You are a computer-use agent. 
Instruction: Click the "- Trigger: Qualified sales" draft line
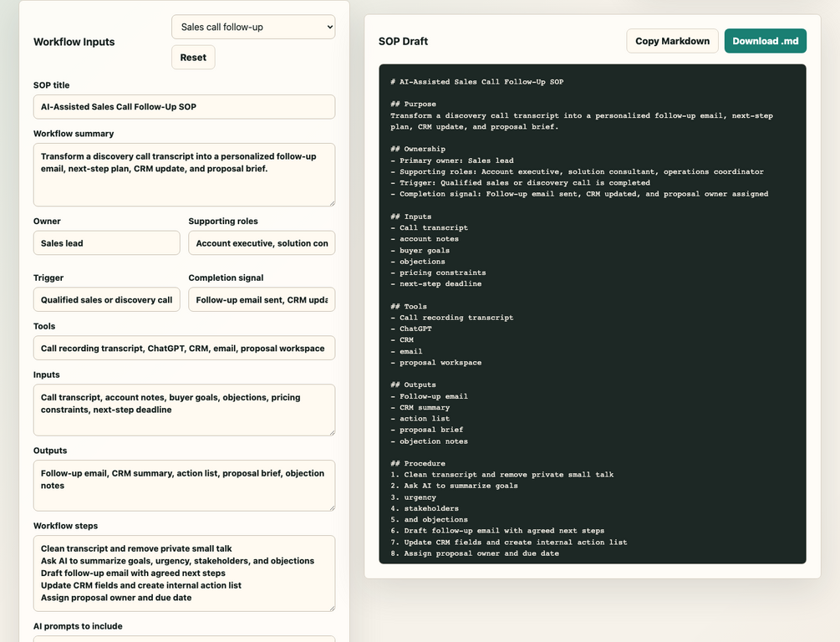[x=520, y=183]
